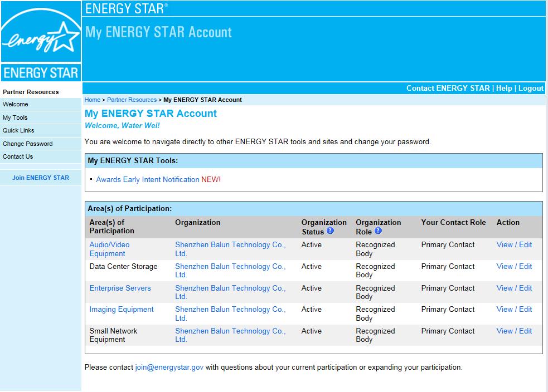The width and height of the screenshot is (548, 392).
Task: Click the Partner Resources sidebar heading
Action: (31, 92)
